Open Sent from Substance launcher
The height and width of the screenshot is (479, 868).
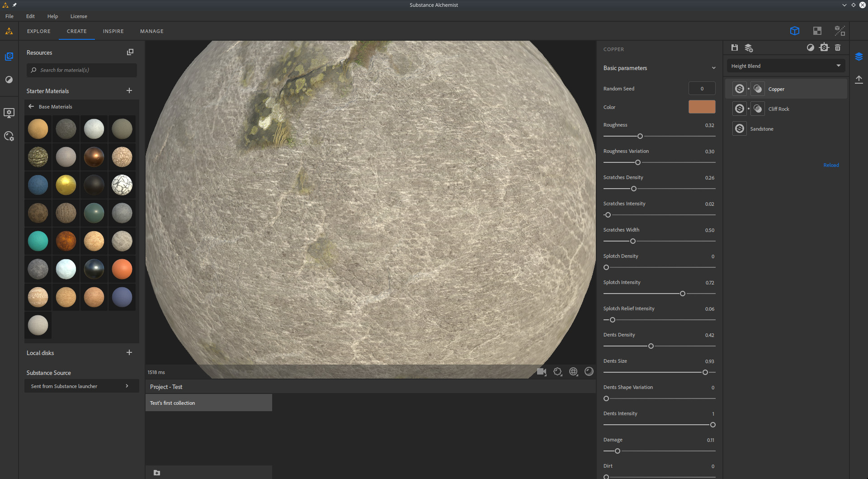[x=81, y=386]
